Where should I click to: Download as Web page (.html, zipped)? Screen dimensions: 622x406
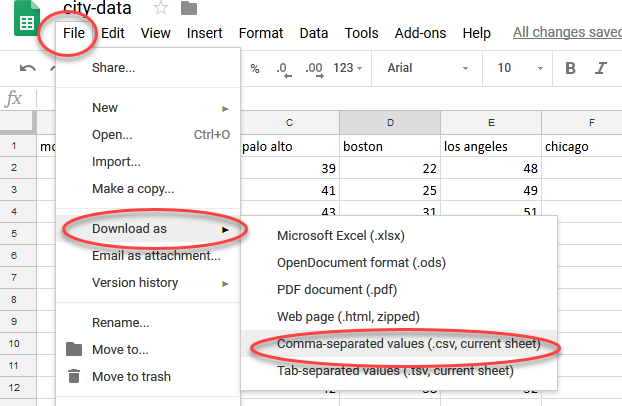[399, 317]
